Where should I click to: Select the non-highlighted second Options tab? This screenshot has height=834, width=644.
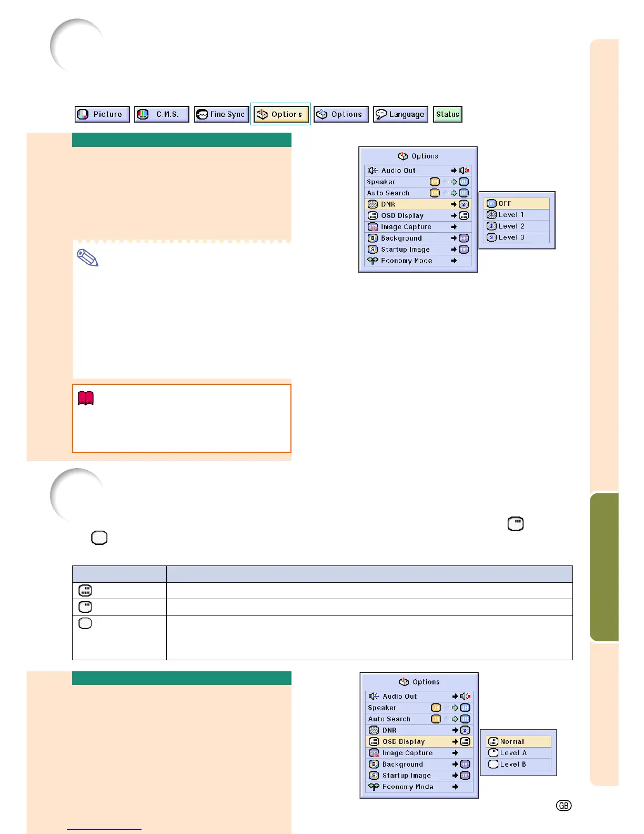[341, 114]
